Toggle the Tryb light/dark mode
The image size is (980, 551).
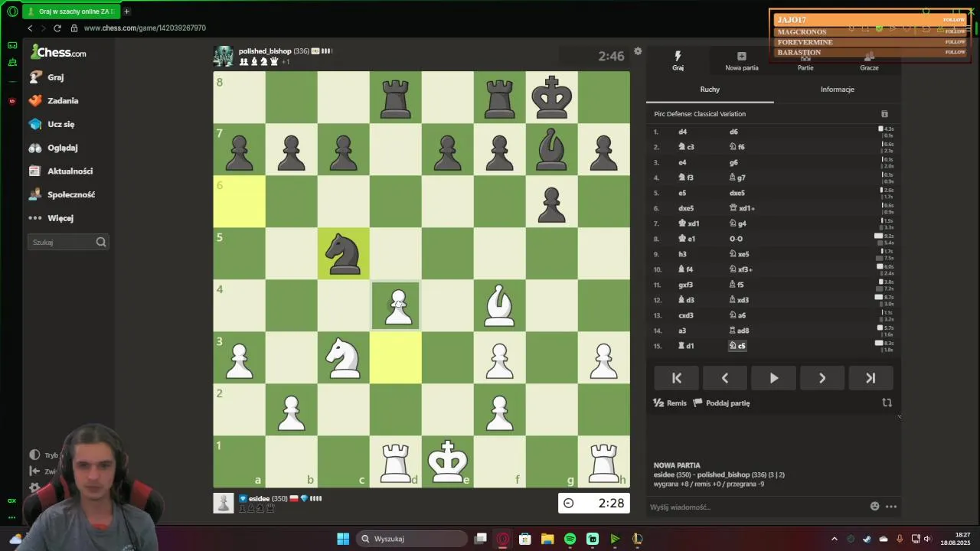tap(43, 455)
